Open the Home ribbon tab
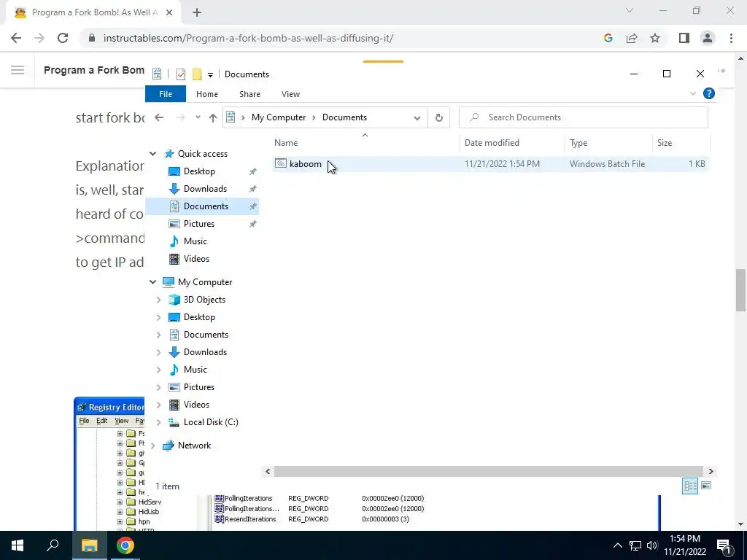Image resolution: width=747 pixels, height=560 pixels. (x=206, y=94)
